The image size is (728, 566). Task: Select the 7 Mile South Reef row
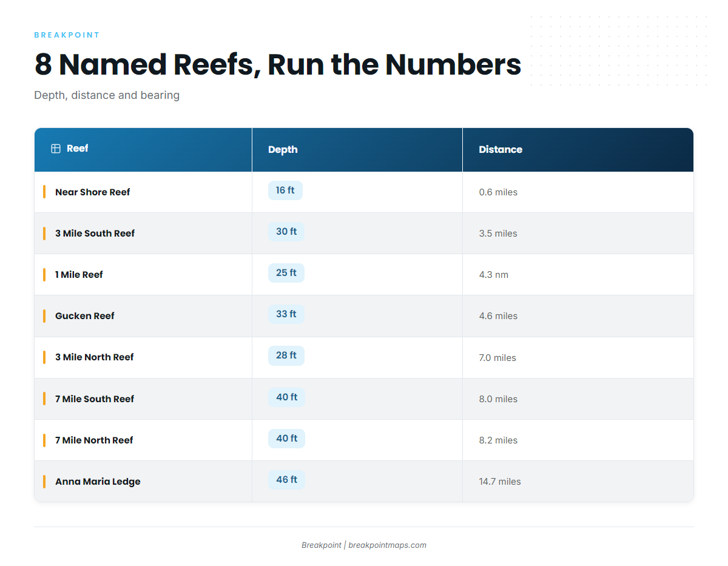click(x=364, y=399)
